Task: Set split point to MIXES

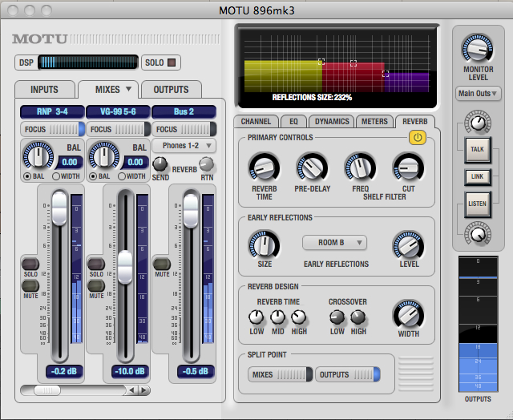Action: pos(280,374)
